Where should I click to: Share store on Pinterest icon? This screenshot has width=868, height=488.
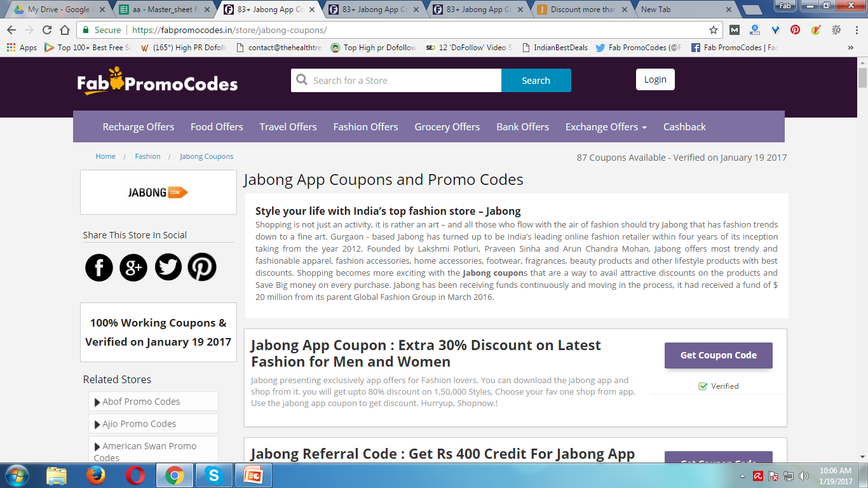(202, 267)
